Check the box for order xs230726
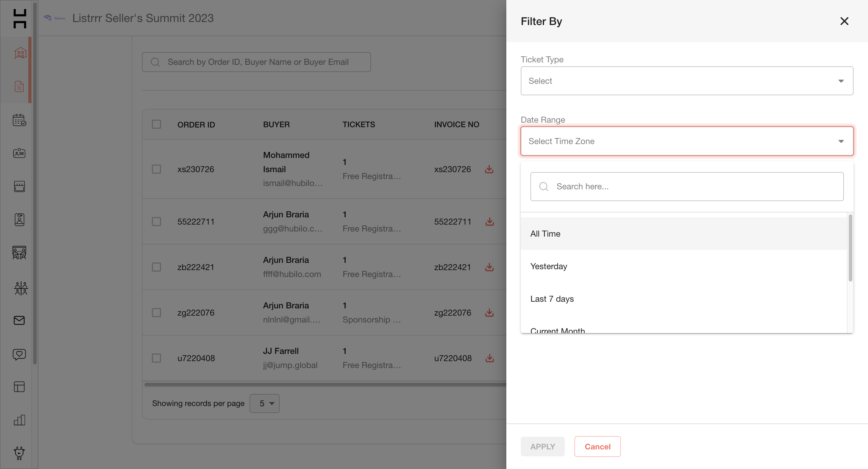Screen dimensions: 868x469 tap(156, 169)
